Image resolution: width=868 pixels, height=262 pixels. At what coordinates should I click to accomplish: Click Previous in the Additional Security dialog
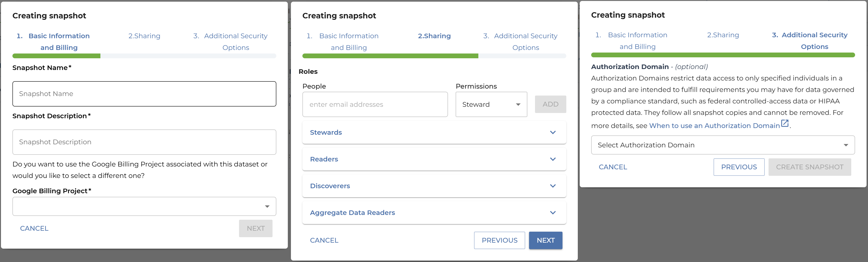pos(739,167)
